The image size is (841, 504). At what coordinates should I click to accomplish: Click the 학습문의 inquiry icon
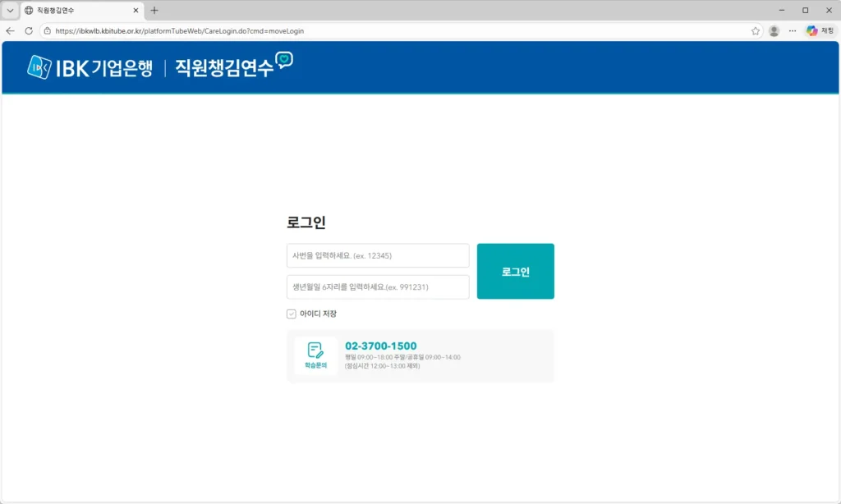point(315,355)
